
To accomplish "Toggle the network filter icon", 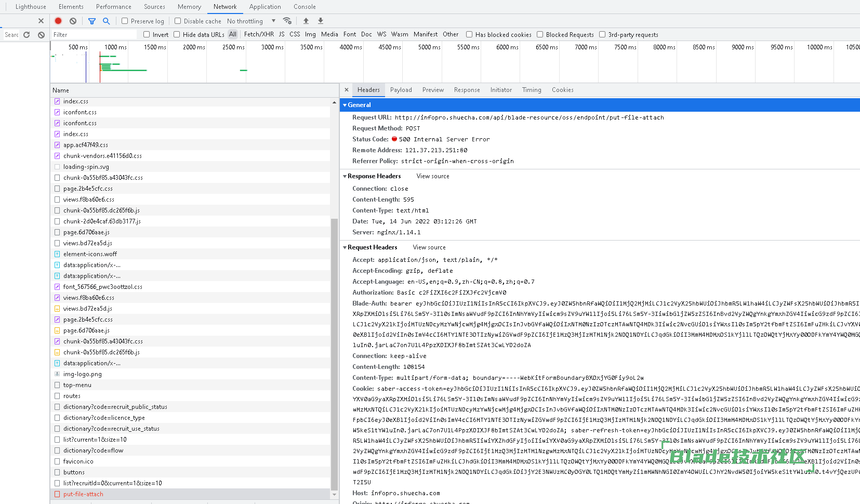I will 92,21.
